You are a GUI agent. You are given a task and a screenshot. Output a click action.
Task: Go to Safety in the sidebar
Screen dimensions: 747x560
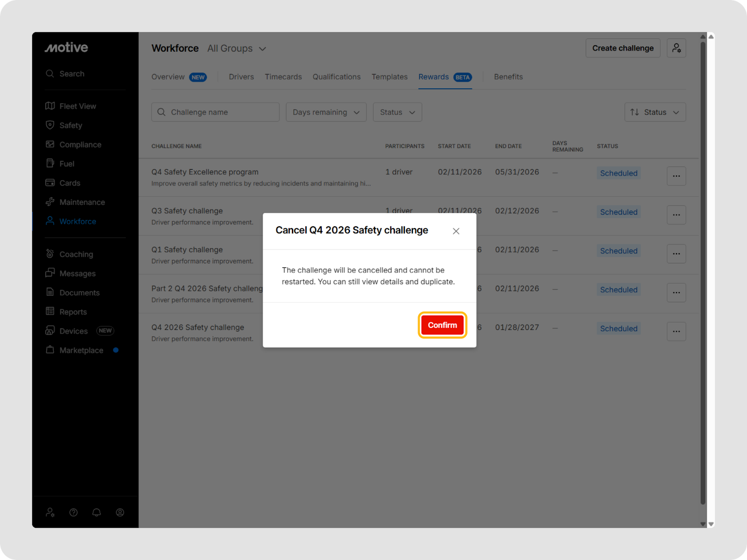coord(70,126)
